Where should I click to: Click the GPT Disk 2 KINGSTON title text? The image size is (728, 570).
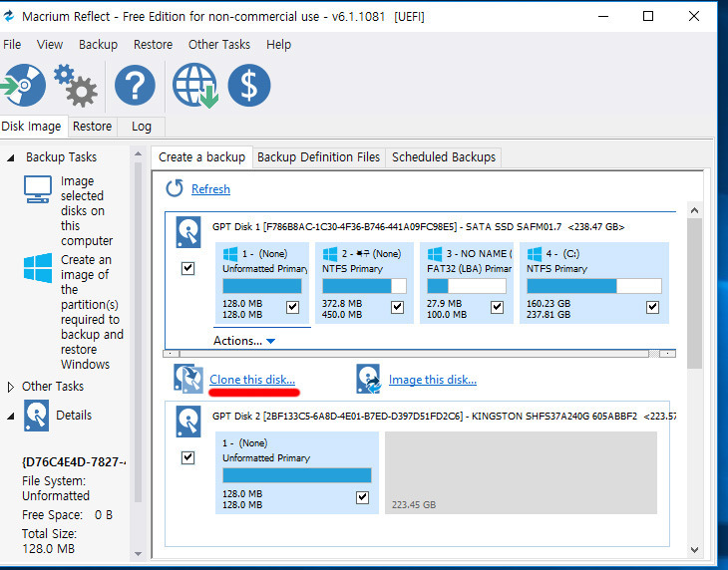coord(444,416)
